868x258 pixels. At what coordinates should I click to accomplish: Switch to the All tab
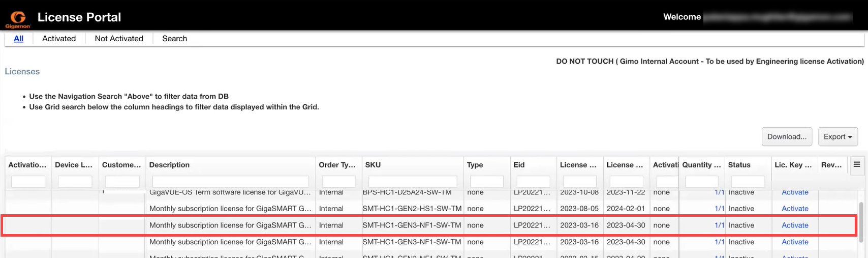(x=19, y=39)
